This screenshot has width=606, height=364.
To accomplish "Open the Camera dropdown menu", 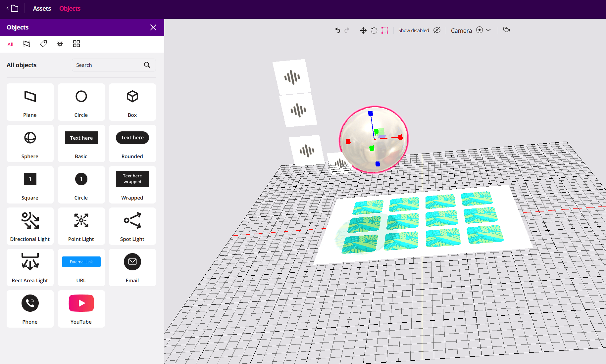I will [x=488, y=30].
